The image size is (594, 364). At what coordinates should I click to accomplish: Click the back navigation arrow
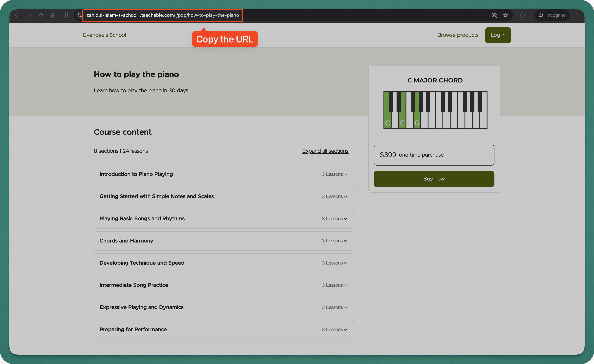(x=17, y=15)
